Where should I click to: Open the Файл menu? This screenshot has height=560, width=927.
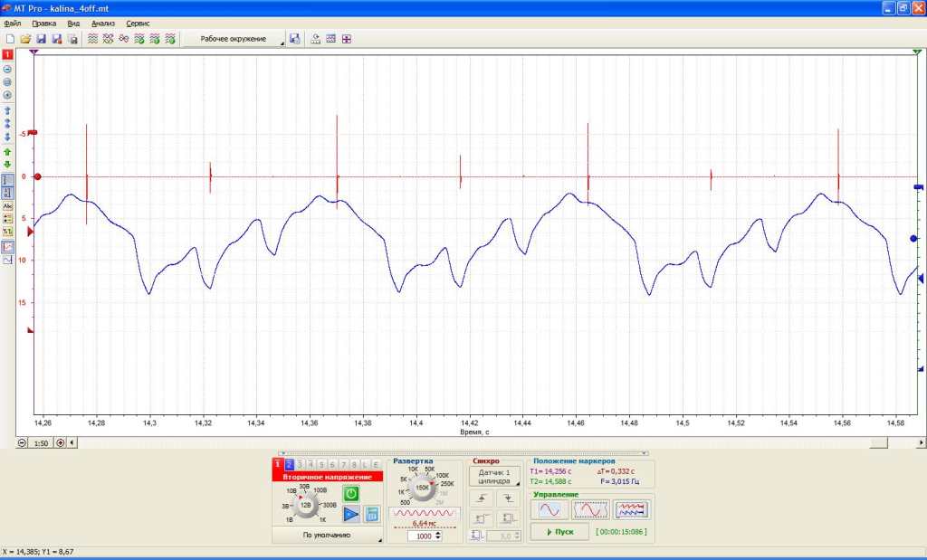pos(13,24)
